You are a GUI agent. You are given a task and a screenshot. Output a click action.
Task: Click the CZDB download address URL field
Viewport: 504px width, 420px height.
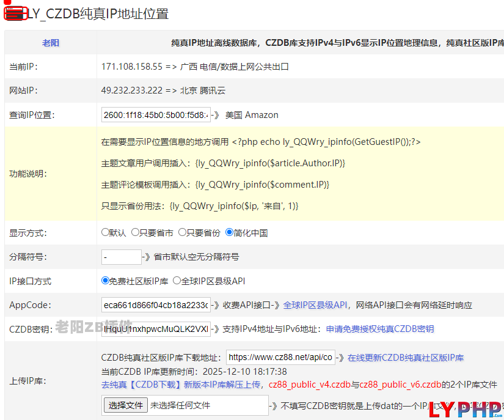pyautogui.click(x=280, y=358)
